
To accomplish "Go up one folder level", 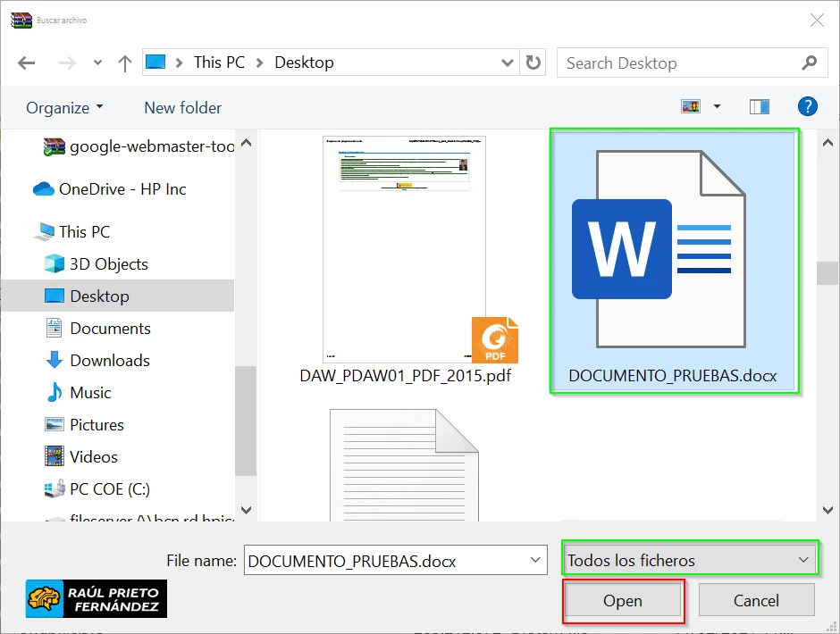I will click(x=124, y=63).
